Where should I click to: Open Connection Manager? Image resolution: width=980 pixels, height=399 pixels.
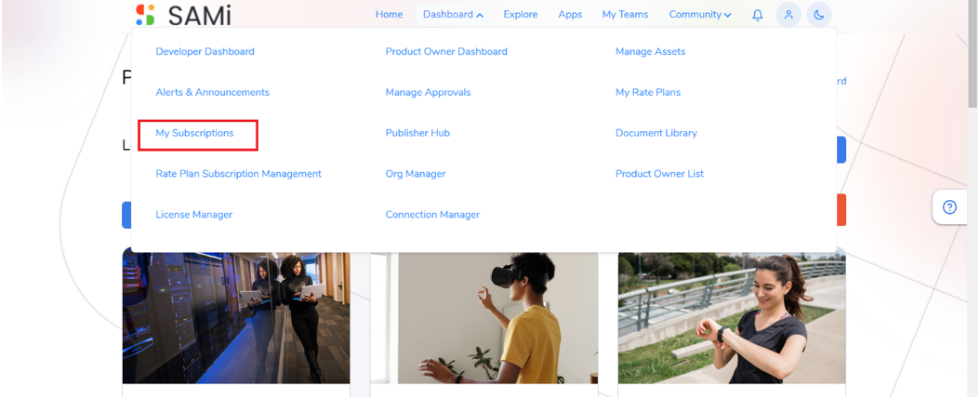[432, 215]
